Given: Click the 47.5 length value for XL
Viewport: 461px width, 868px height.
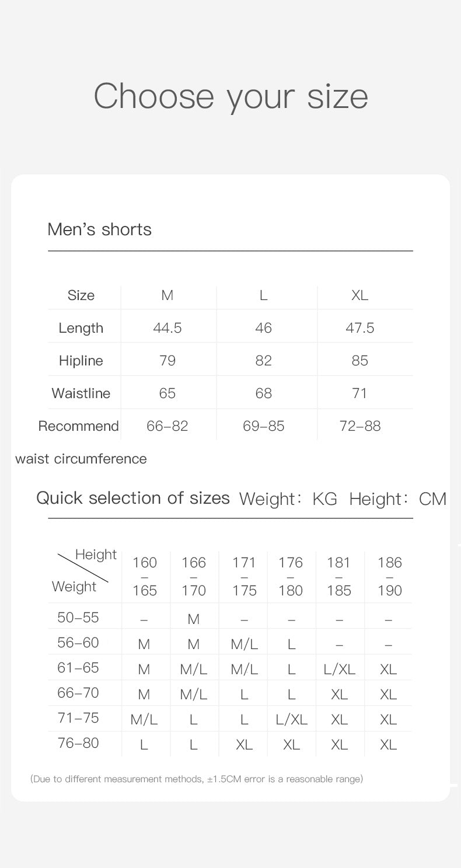Looking at the screenshot, I should [359, 328].
